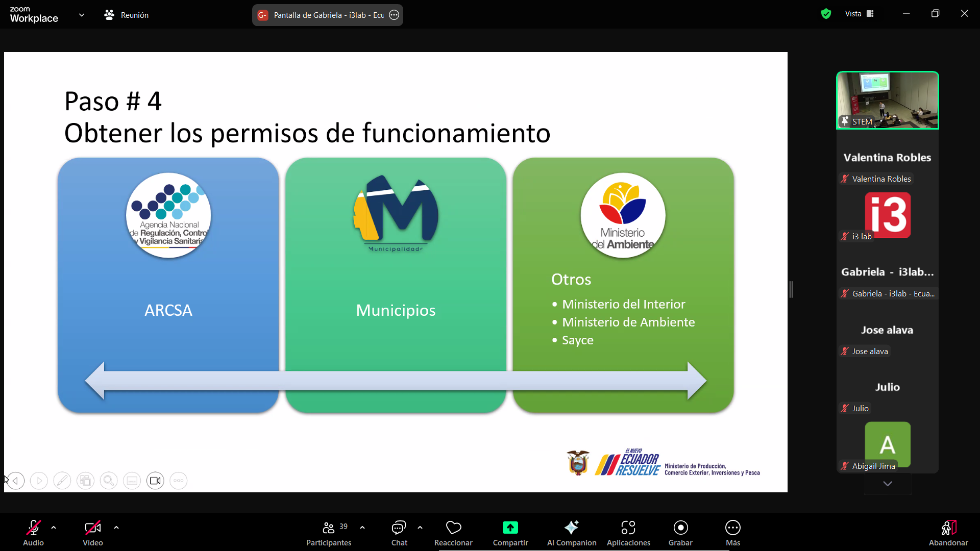980x551 pixels.
Task: Expand audio options arrow next to Audio
Action: (54, 528)
